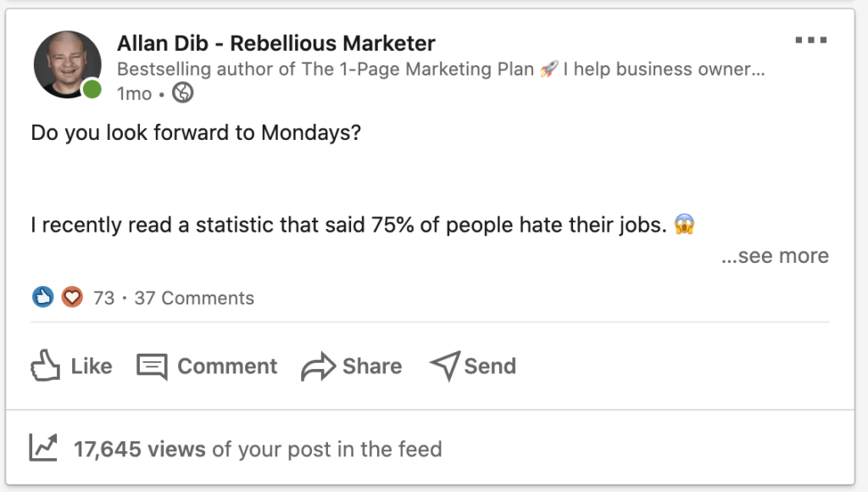Viewport: 868px width, 492px height.
Task: Click the Send paper plane icon
Action: tap(444, 365)
